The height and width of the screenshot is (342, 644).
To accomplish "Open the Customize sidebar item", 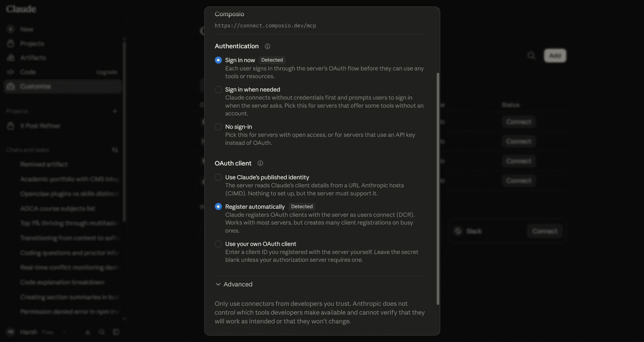I will click(x=63, y=87).
